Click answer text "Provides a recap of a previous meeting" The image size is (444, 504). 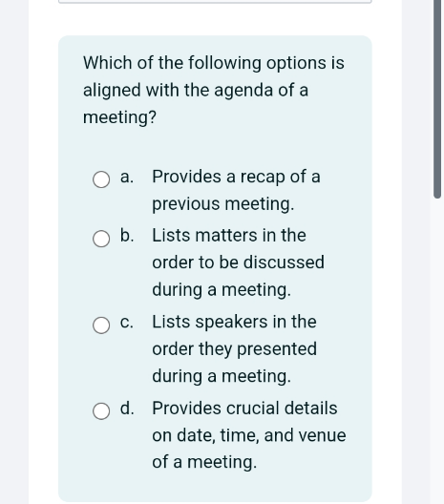[x=236, y=190]
